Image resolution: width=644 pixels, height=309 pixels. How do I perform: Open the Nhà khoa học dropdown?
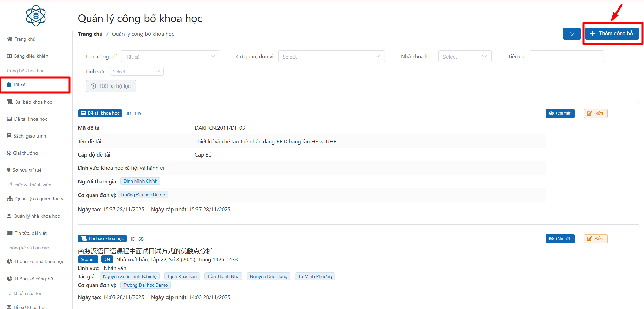pyautogui.click(x=465, y=57)
